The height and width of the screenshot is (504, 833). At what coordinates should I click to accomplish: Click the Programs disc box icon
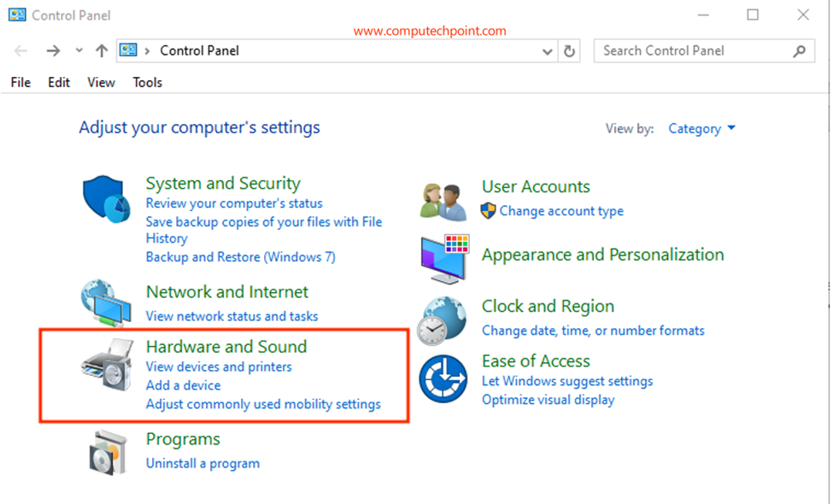tap(108, 453)
